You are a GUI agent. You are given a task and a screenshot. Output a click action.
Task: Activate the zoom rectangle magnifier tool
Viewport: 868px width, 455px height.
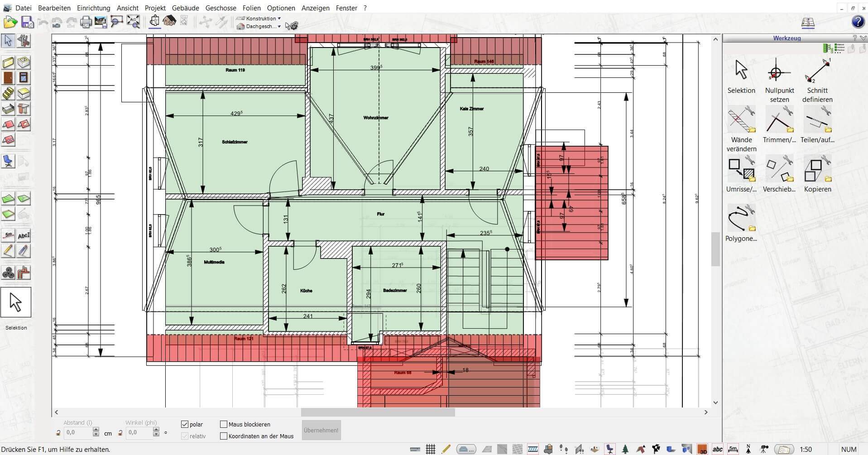click(x=116, y=22)
